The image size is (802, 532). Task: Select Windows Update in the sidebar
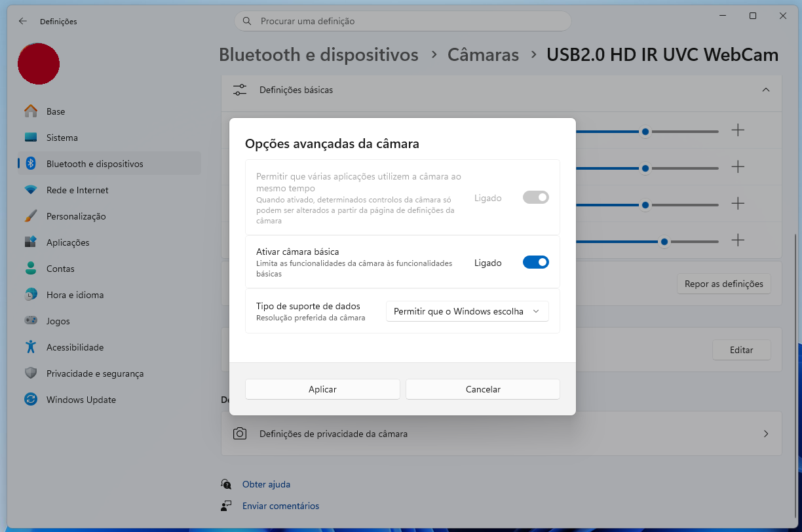pyautogui.click(x=109, y=400)
